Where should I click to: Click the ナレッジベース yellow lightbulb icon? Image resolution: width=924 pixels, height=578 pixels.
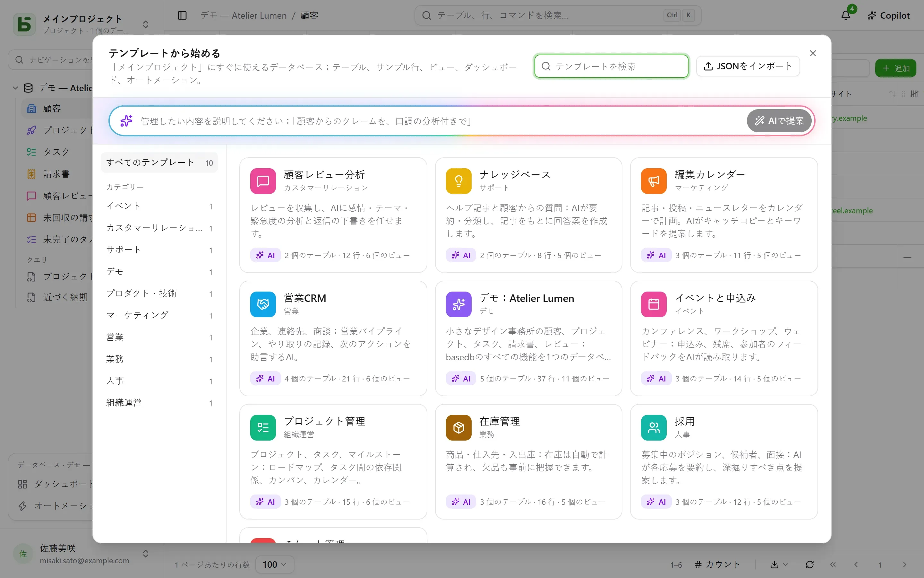click(458, 181)
